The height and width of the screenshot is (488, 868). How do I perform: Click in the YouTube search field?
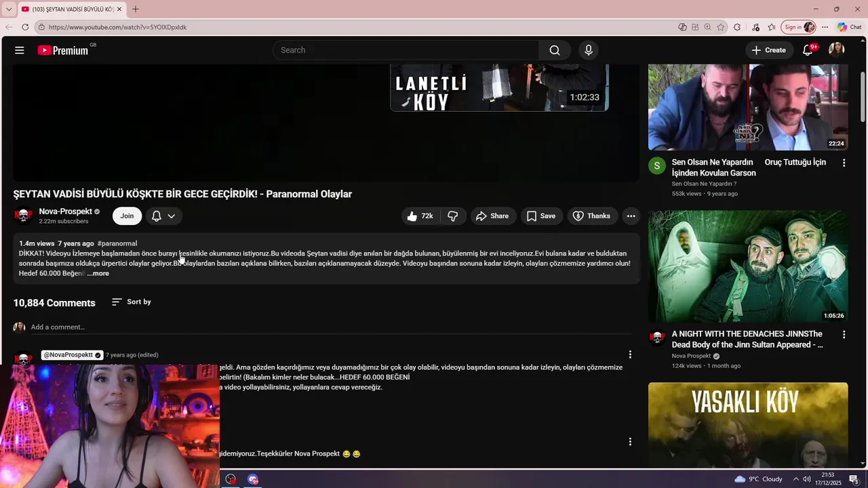(x=406, y=50)
